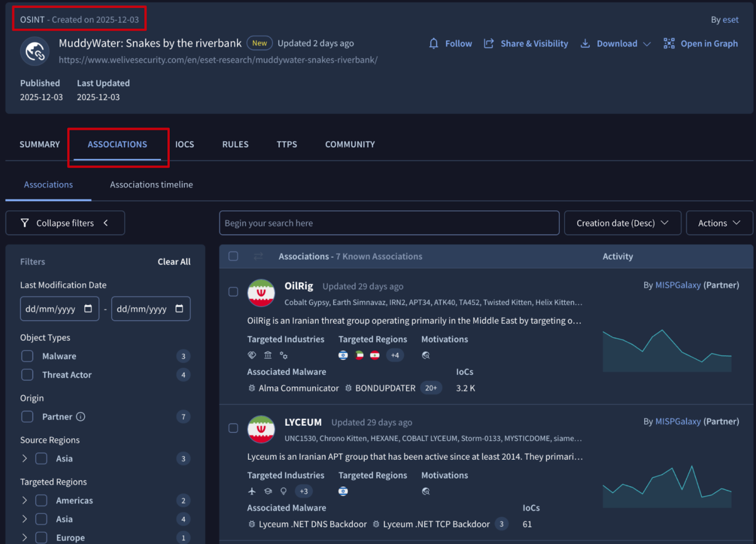This screenshot has width=756, height=544.
Task: Click the Share & Visibility icon
Action: [x=489, y=43]
